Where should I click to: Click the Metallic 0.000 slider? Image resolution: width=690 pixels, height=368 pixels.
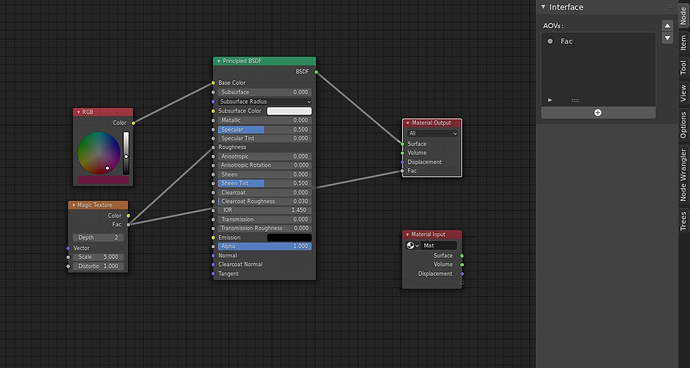pyautogui.click(x=265, y=120)
